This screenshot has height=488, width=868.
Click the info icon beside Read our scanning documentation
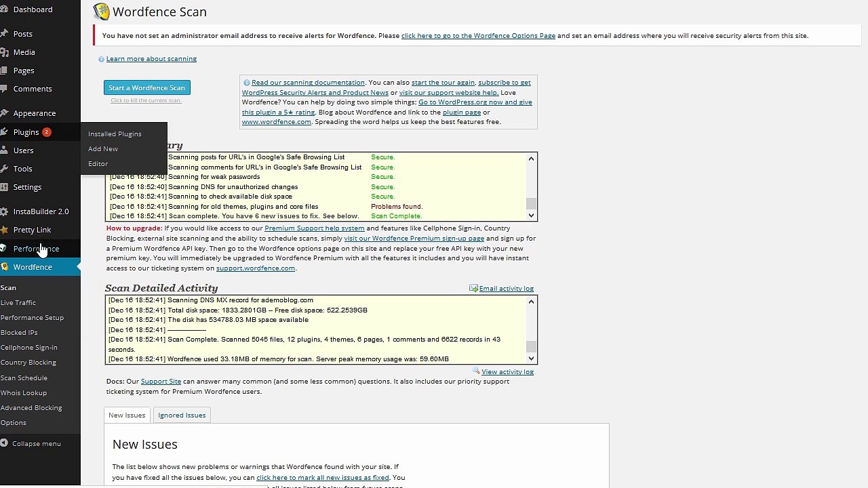coord(247,83)
